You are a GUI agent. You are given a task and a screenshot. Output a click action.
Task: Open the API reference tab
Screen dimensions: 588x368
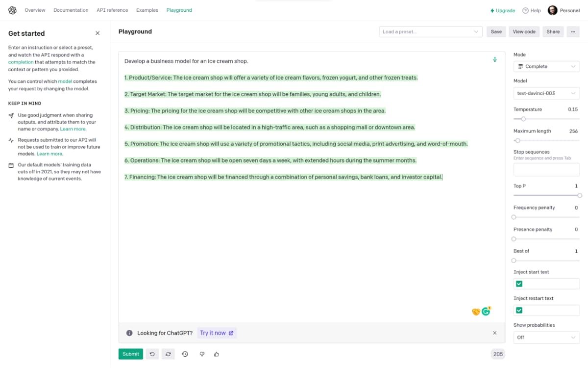112,10
